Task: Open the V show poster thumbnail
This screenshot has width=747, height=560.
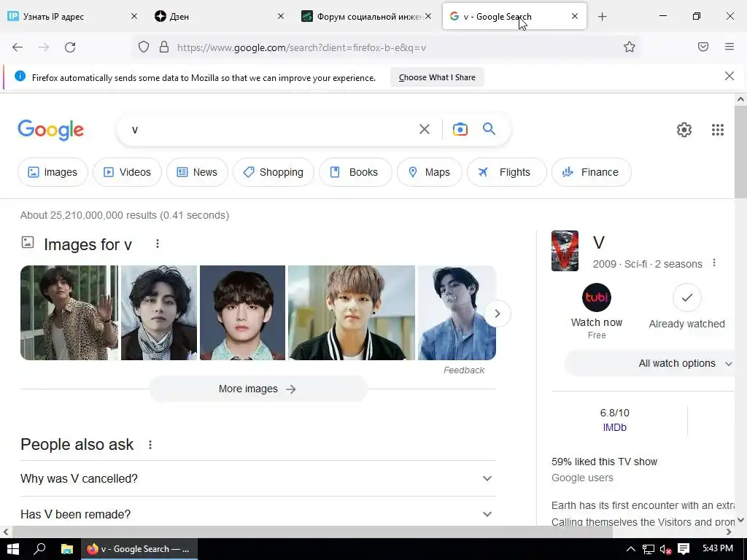Action: point(565,251)
